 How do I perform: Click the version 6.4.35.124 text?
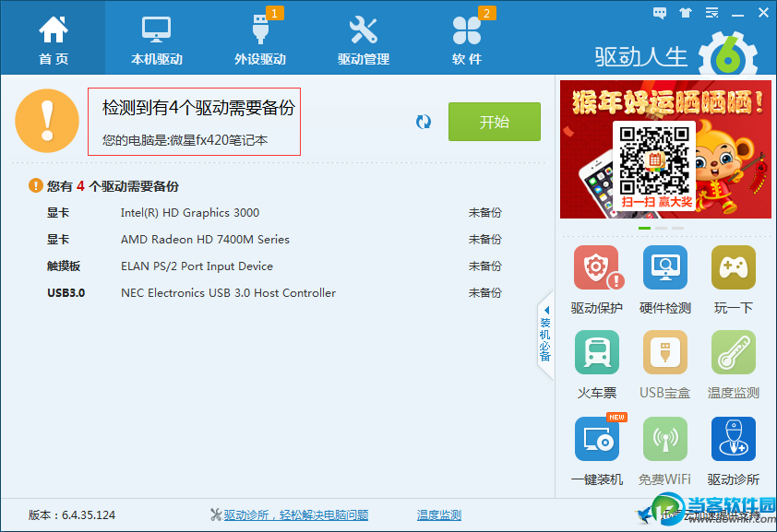(x=72, y=515)
